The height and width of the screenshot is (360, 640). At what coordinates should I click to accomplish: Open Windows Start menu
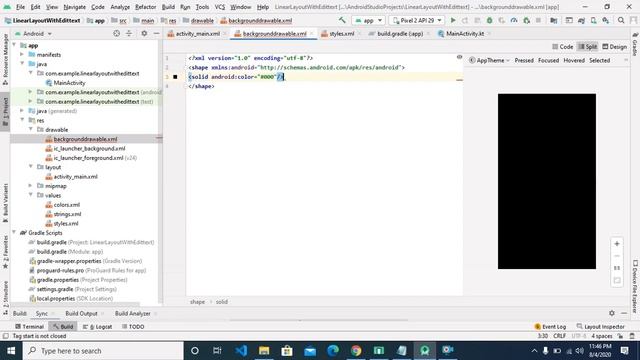click(11, 351)
